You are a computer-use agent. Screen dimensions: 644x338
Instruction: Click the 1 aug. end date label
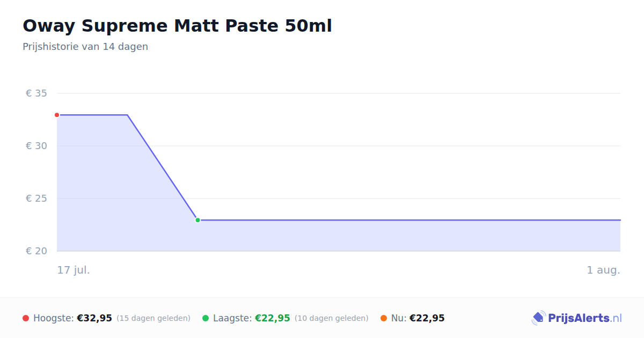(603, 270)
